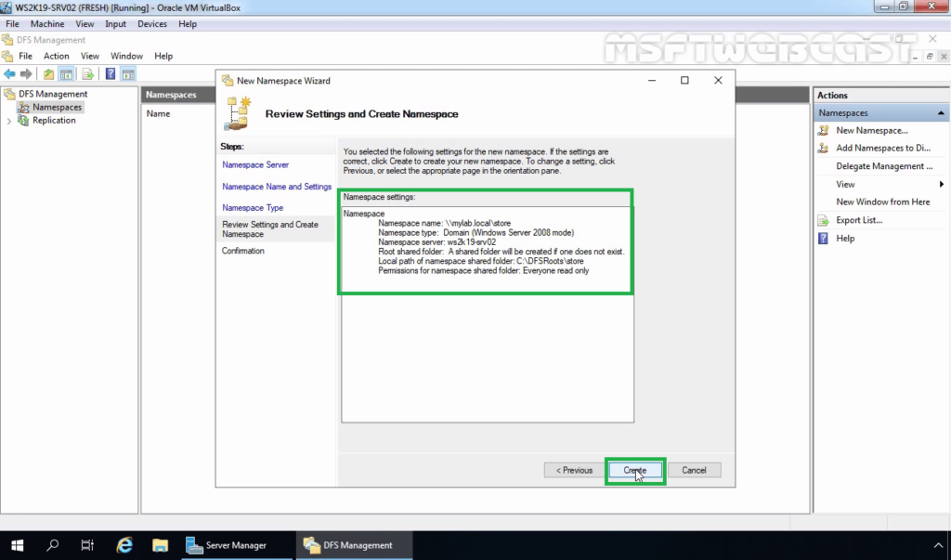Viewport: 951px width, 560px height.
Task: Click New Namespace... in Actions pane
Action: 871,130
